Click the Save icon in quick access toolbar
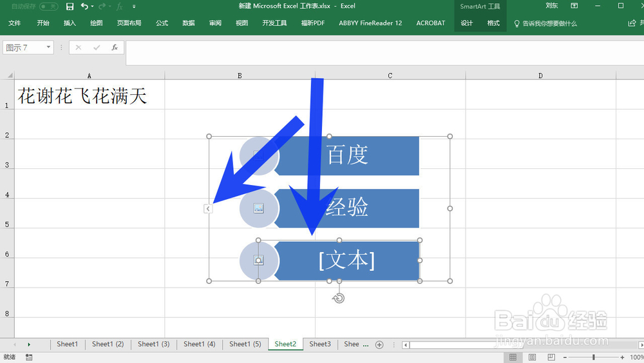This screenshot has width=644, height=363. (70, 6)
